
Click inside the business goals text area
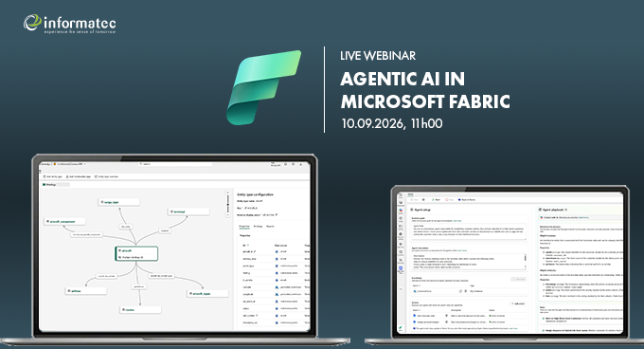[469, 231]
